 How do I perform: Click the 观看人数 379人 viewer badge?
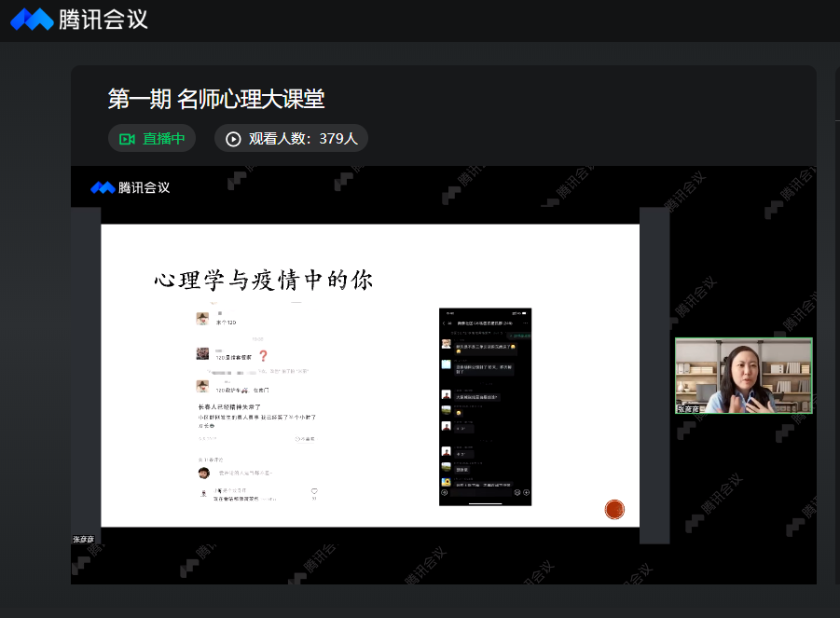point(291,139)
